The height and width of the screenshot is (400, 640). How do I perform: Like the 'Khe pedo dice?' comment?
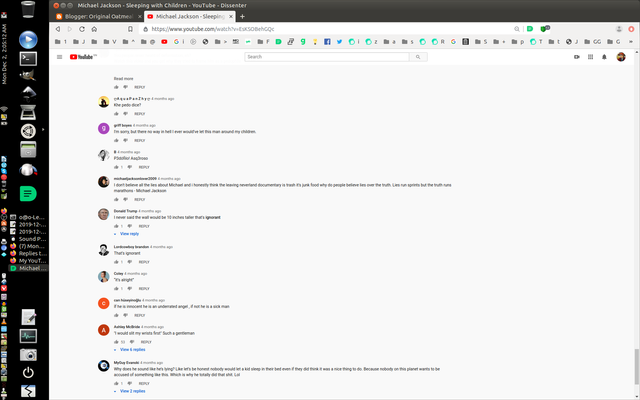[x=116, y=114]
